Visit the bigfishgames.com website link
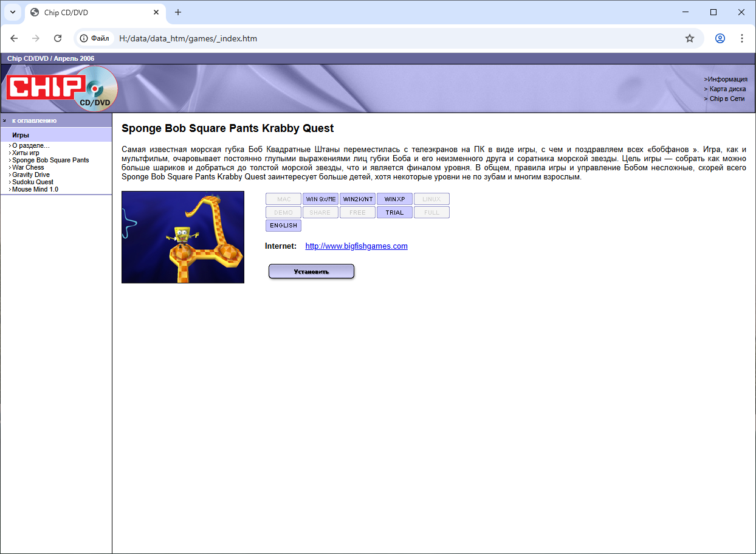This screenshot has height=554, width=756. tap(357, 246)
